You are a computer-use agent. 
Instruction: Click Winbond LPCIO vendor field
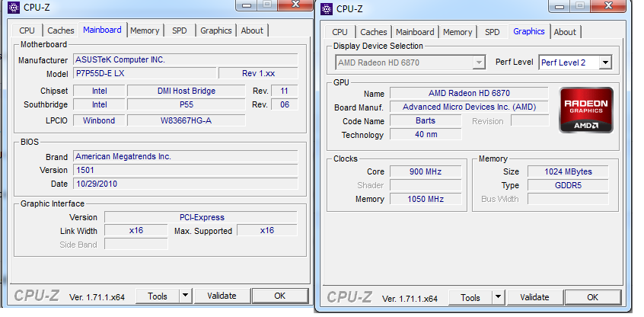(99, 120)
